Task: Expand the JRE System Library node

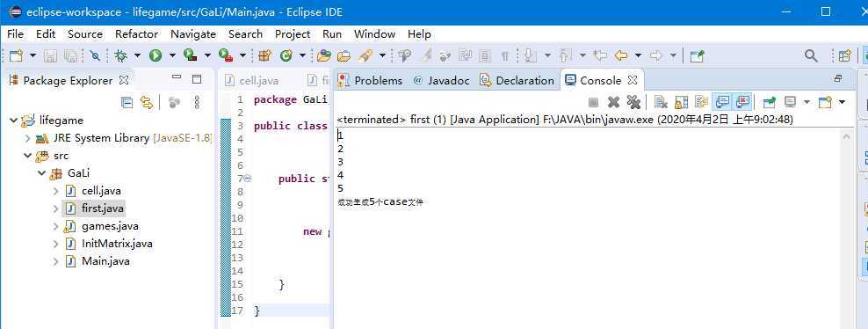Action: pos(27,138)
